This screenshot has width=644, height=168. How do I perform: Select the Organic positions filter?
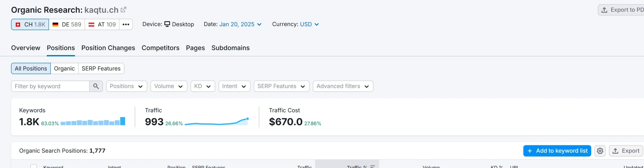pos(64,69)
